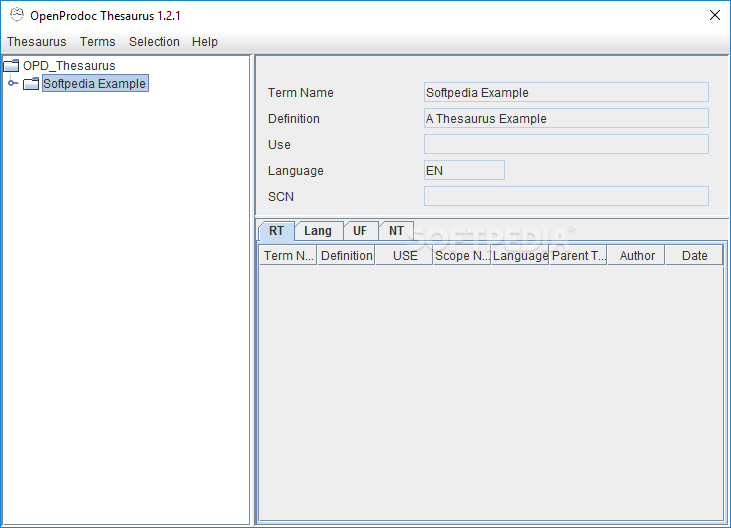Screen dimensions: 731x528
Task: Expand the Softpedia Example tree node
Action: (13, 83)
